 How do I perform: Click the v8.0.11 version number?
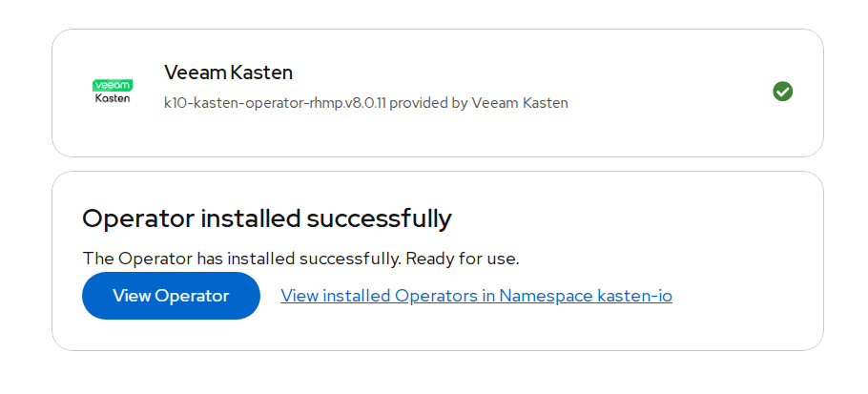click(x=363, y=103)
